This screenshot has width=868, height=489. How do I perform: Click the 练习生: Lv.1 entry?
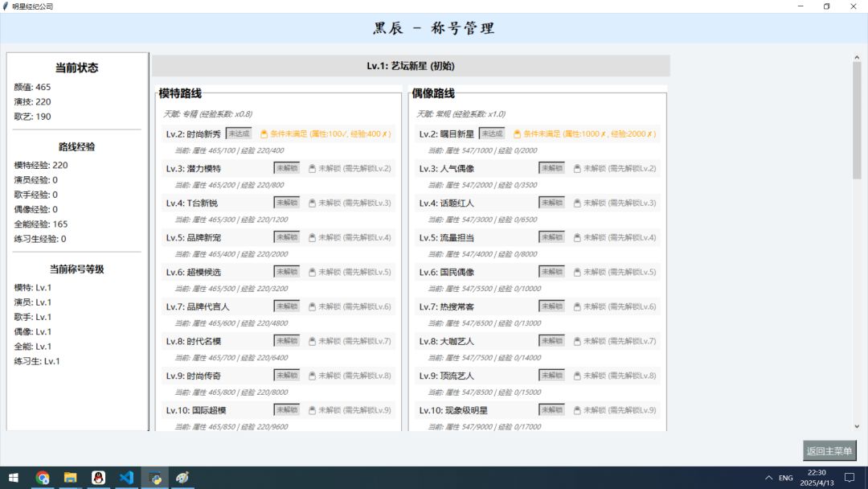[x=36, y=361]
